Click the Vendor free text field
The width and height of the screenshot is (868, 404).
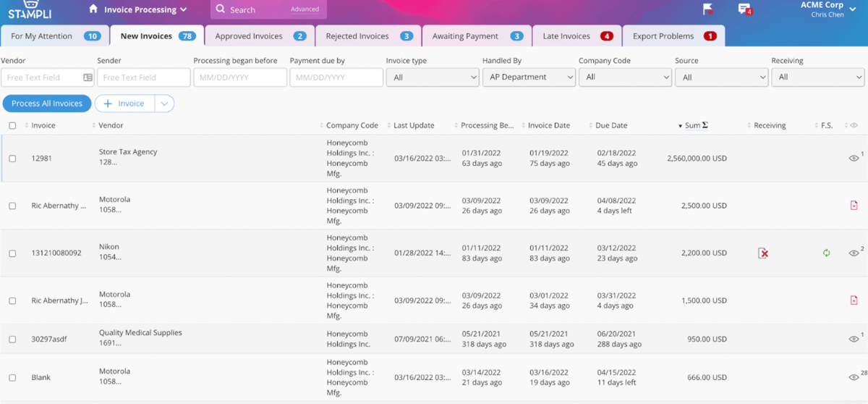[x=48, y=77]
